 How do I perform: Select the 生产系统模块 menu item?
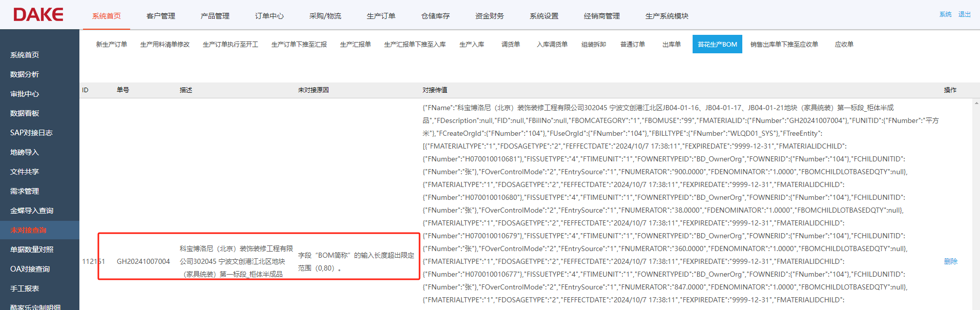click(666, 16)
